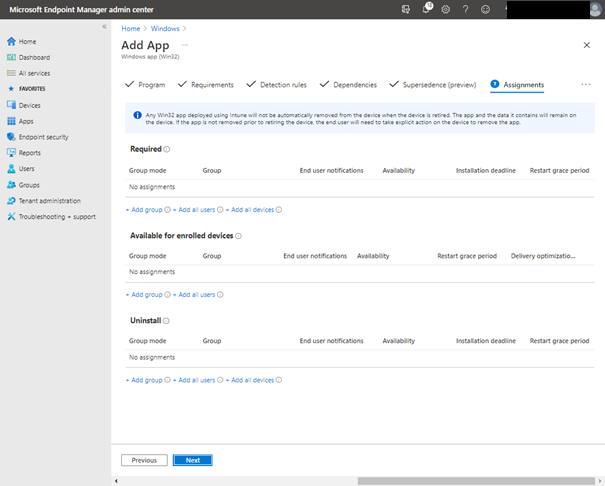Image resolution: width=605 pixels, height=486 pixels.
Task: Open Endpoint security shield icon
Action: (x=11, y=137)
